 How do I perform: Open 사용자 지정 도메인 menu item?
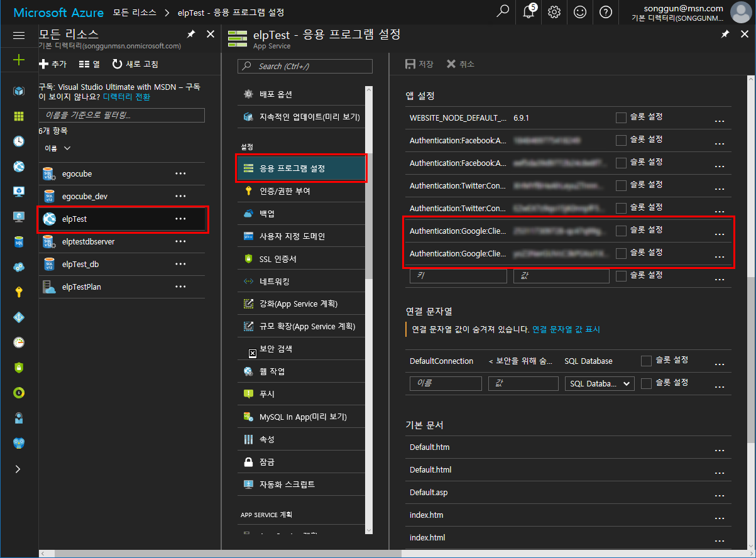(302, 236)
